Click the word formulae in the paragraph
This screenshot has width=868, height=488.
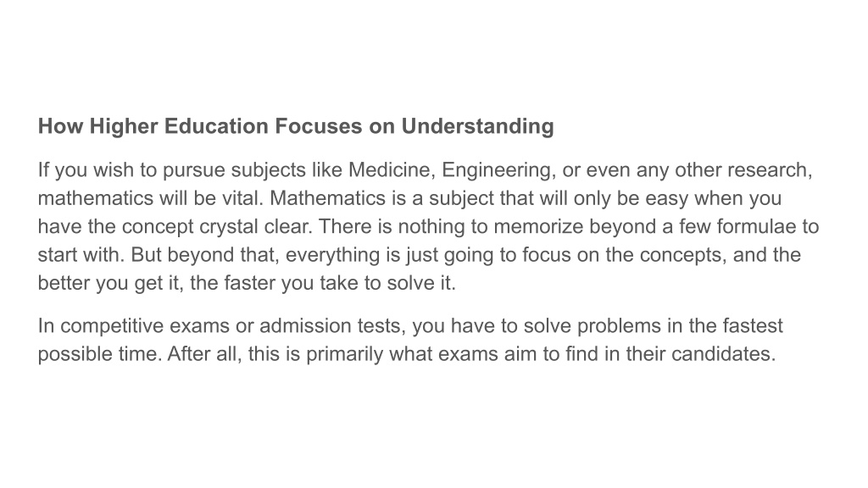(756, 226)
